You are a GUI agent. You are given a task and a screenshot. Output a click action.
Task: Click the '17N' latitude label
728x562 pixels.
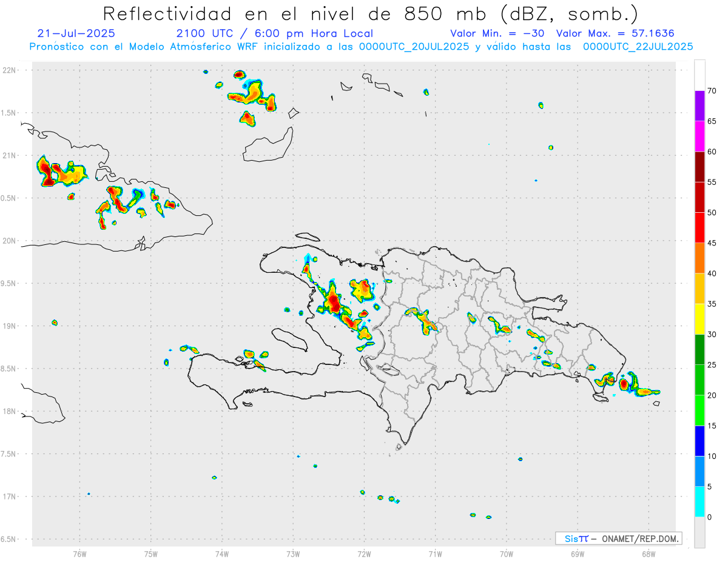[x=10, y=496]
